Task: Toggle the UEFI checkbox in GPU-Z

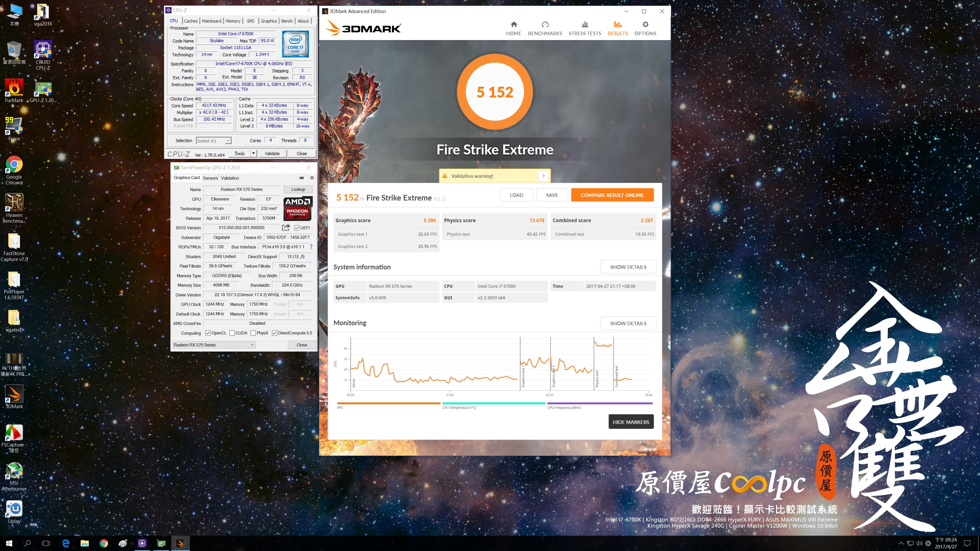Action: pyautogui.click(x=297, y=228)
